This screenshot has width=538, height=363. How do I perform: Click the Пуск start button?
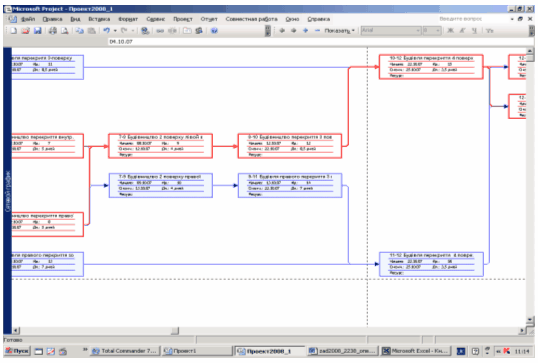coord(17,351)
